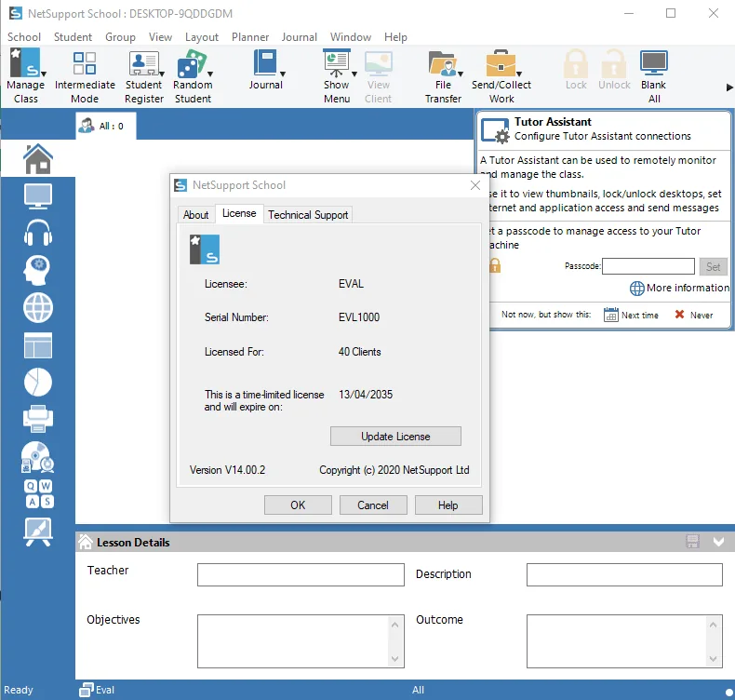Image resolution: width=735 pixels, height=700 pixels.
Task: Open the printer sidebar icon
Action: [38, 418]
